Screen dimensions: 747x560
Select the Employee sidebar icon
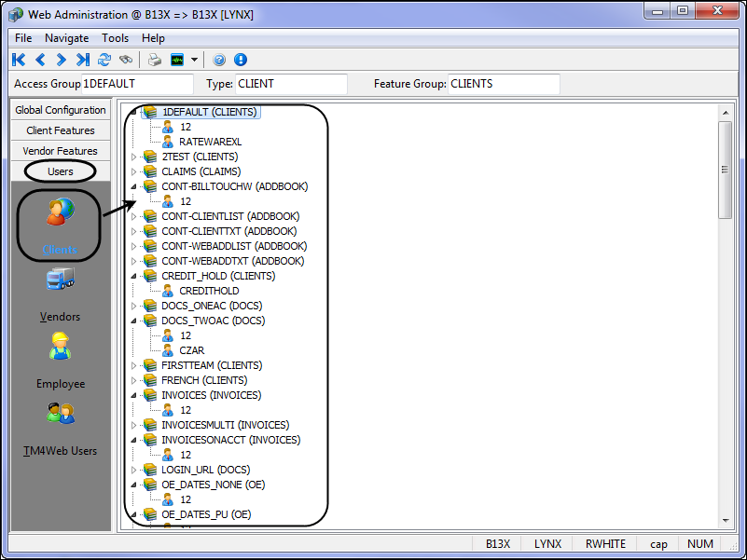pos(60,347)
